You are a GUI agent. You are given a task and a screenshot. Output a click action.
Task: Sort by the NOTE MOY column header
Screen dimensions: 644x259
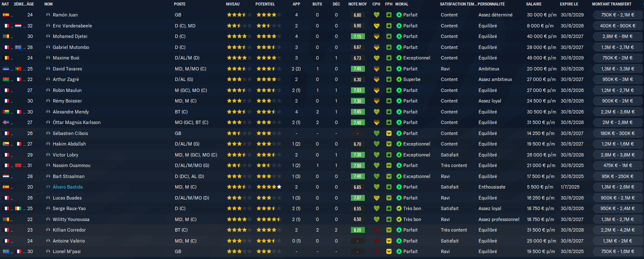pyautogui.click(x=357, y=4)
